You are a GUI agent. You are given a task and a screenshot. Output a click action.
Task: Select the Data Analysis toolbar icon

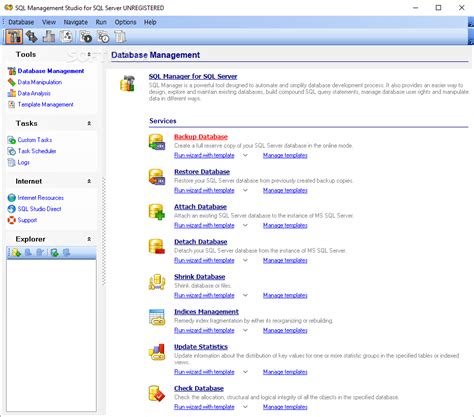coord(49,36)
